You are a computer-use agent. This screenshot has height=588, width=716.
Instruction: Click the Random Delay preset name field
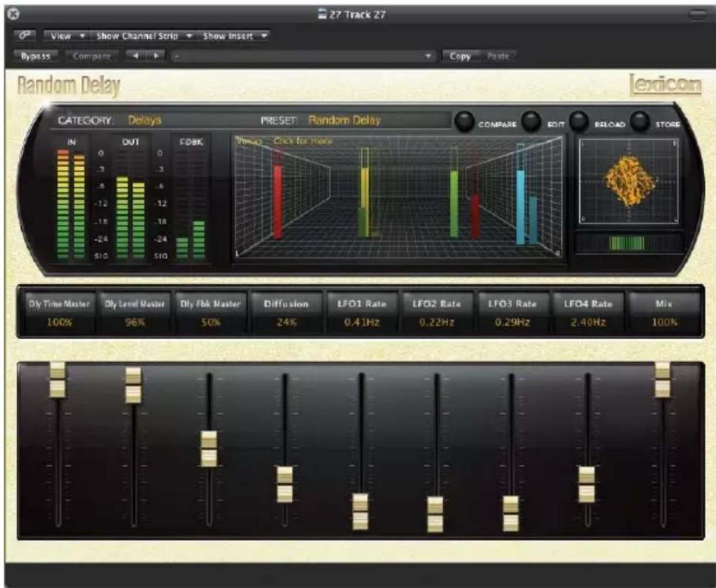pos(345,120)
